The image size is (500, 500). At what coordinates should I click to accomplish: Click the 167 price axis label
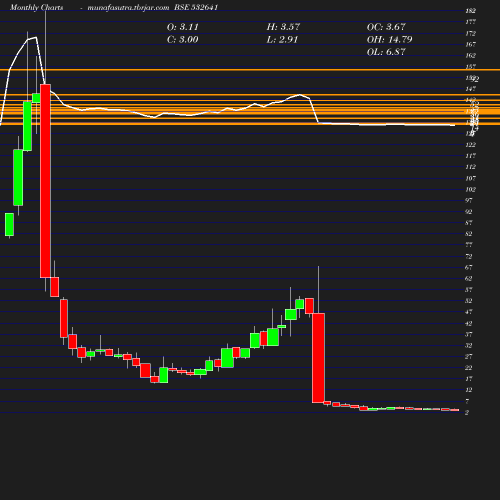470,44
